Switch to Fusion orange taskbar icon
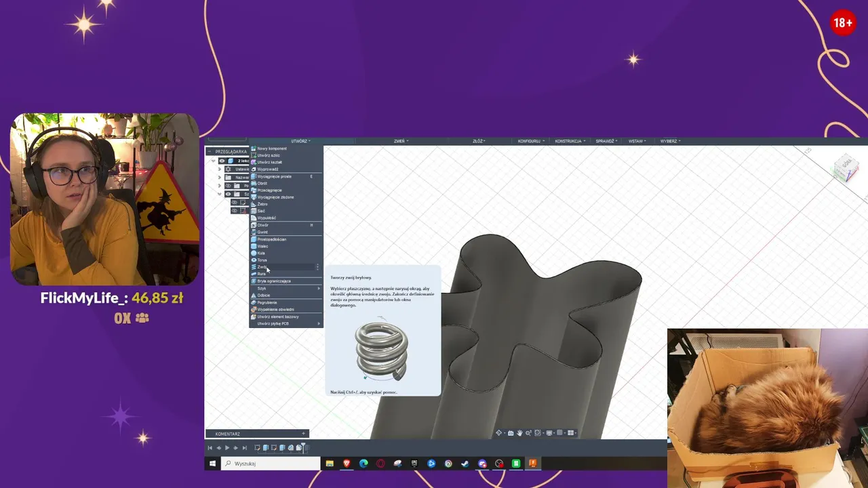The image size is (868, 488). pos(533,464)
